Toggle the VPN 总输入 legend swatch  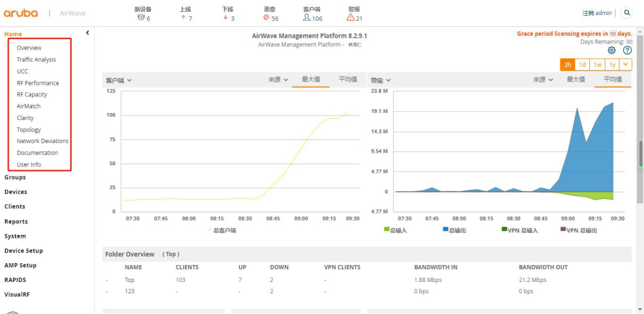[504, 229]
